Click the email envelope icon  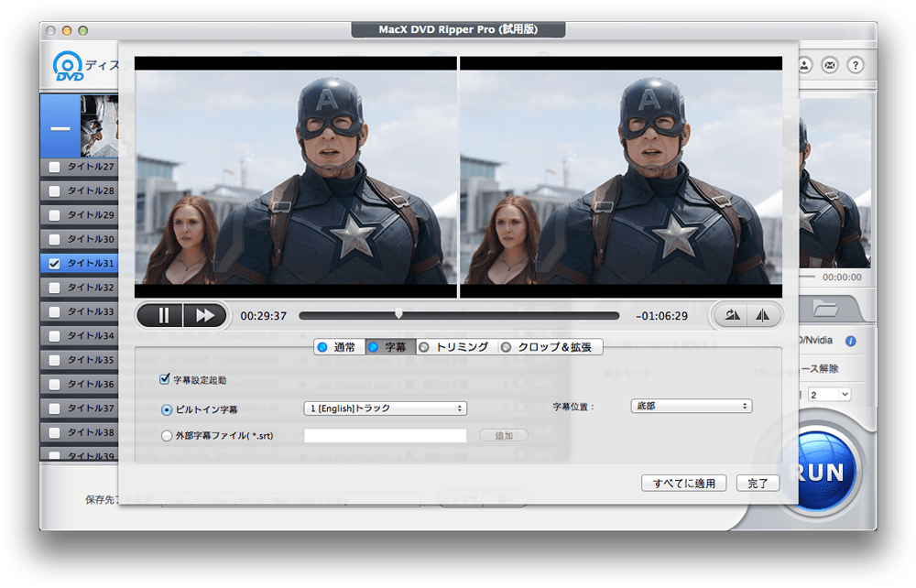pos(830,65)
